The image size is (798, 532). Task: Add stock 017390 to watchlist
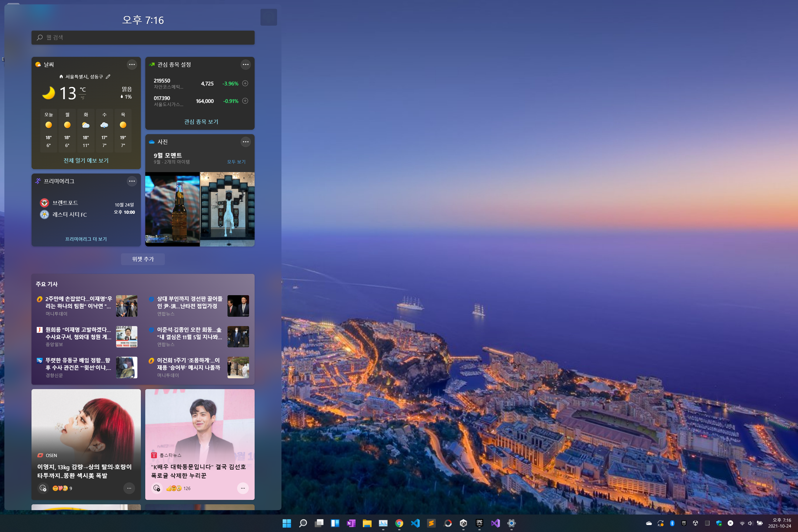(x=245, y=101)
